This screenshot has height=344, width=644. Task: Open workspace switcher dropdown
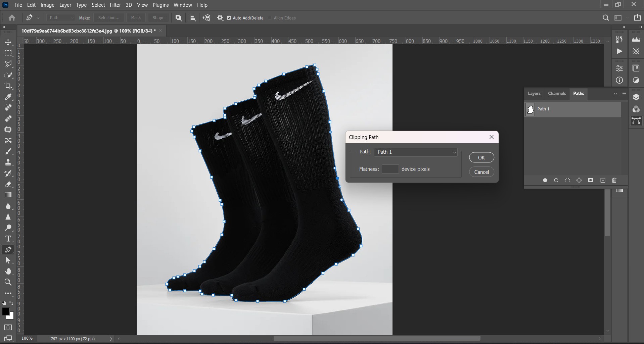pyautogui.click(x=620, y=18)
